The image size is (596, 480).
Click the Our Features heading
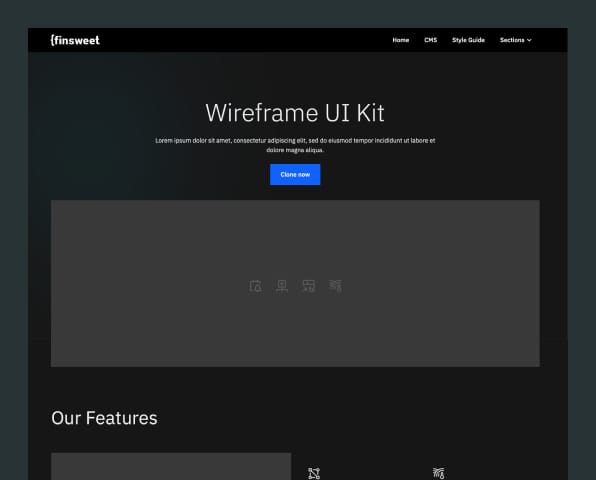click(x=104, y=418)
